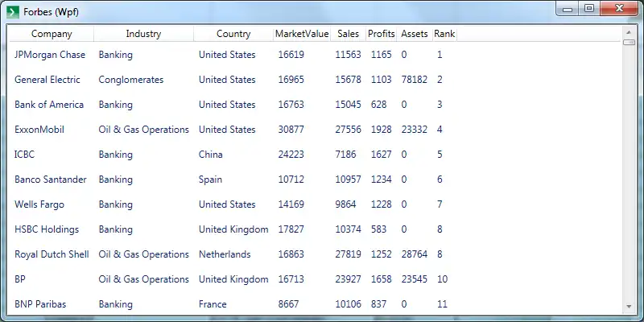
Task: Click profits value 1658
Action: coord(381,279)
